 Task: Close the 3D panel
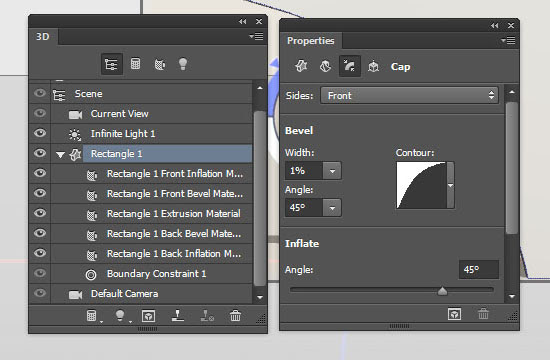click(259, 22)
